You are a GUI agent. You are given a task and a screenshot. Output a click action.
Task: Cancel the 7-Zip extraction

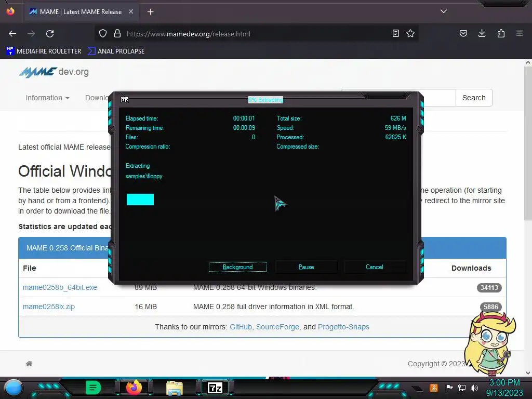[x=375, y=267]
